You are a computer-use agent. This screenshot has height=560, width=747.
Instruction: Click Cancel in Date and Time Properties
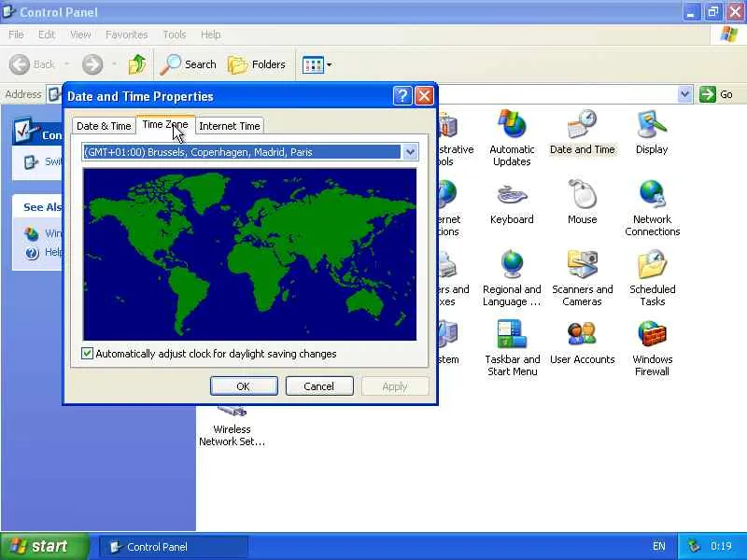319,386
